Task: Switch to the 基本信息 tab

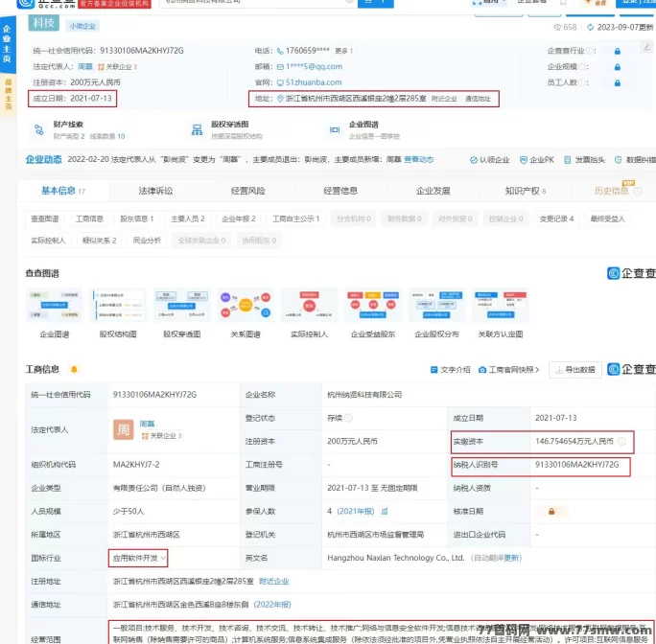Action: click(63, 191)
